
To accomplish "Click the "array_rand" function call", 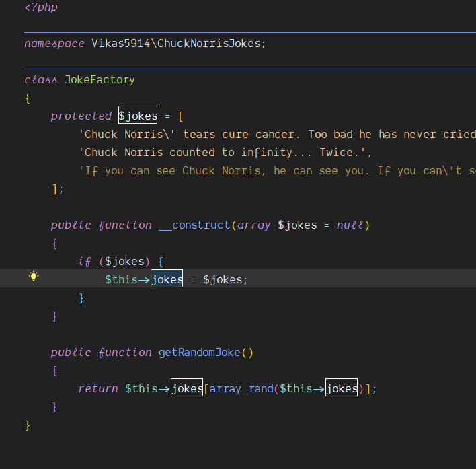I will tap(241, 388).
